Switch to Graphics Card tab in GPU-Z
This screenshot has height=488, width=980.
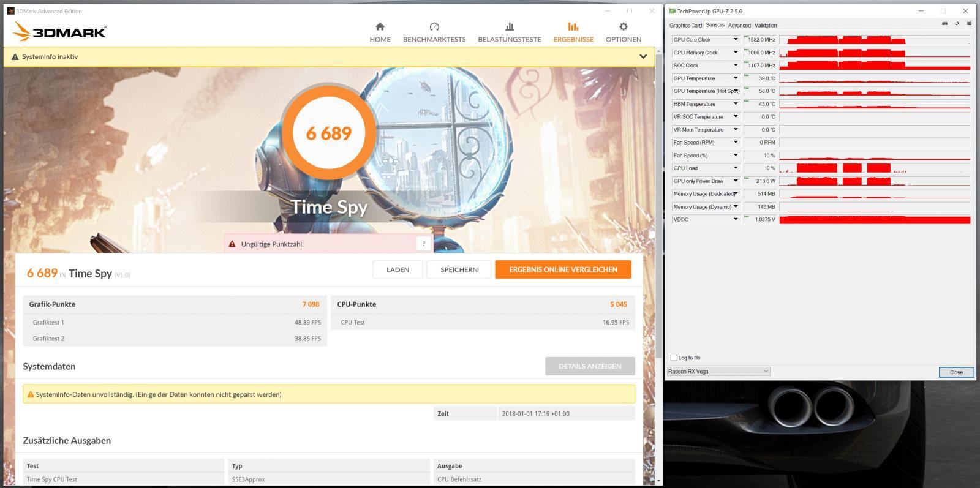tap(685, 25)
